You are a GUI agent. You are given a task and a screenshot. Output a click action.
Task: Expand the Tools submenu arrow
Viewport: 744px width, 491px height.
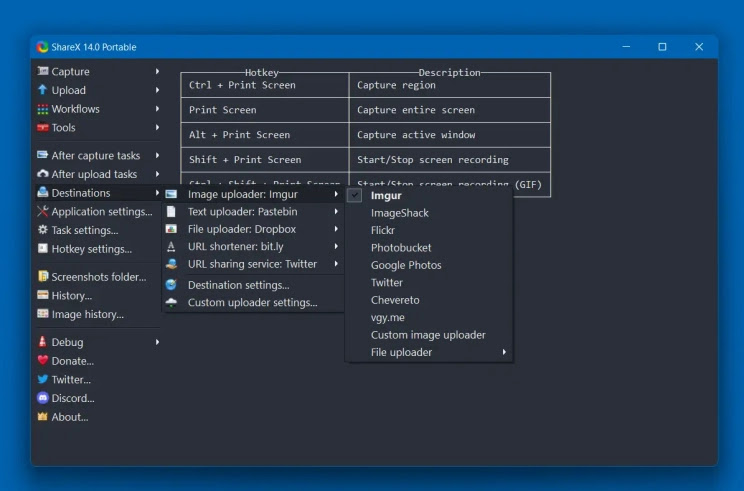[x=157, y=127]
